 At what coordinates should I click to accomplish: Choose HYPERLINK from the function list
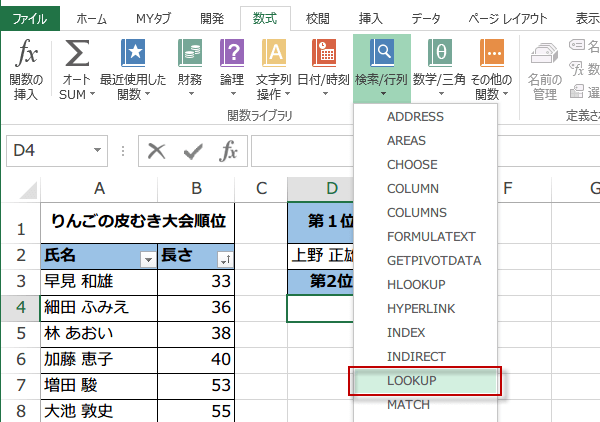[426, 308]
